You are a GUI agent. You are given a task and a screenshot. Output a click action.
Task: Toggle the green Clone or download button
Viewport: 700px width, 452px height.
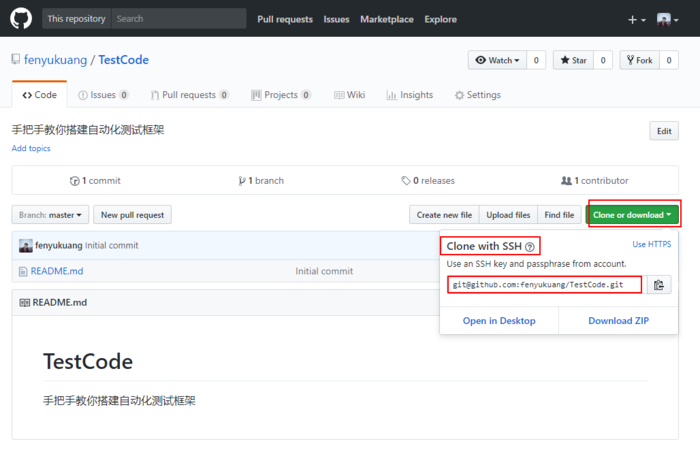(632, 214)
